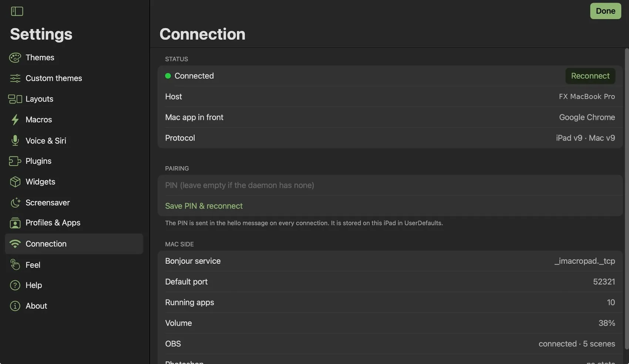
Task: Open the About label in sidebar
Action: pos(36,306)
